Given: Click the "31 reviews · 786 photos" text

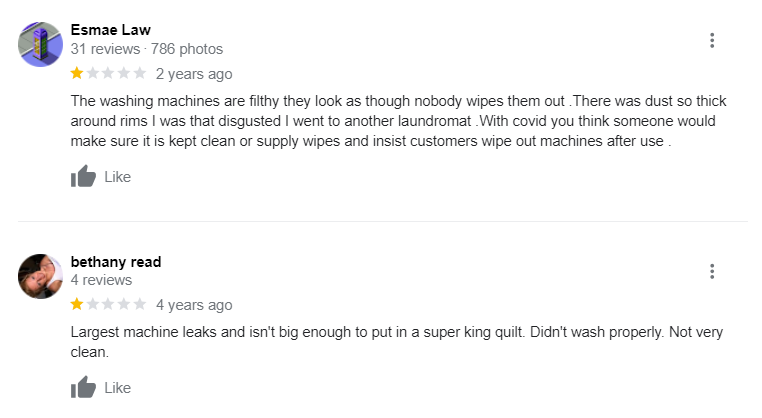Looking at the screenshot, I should click(147, 49).
